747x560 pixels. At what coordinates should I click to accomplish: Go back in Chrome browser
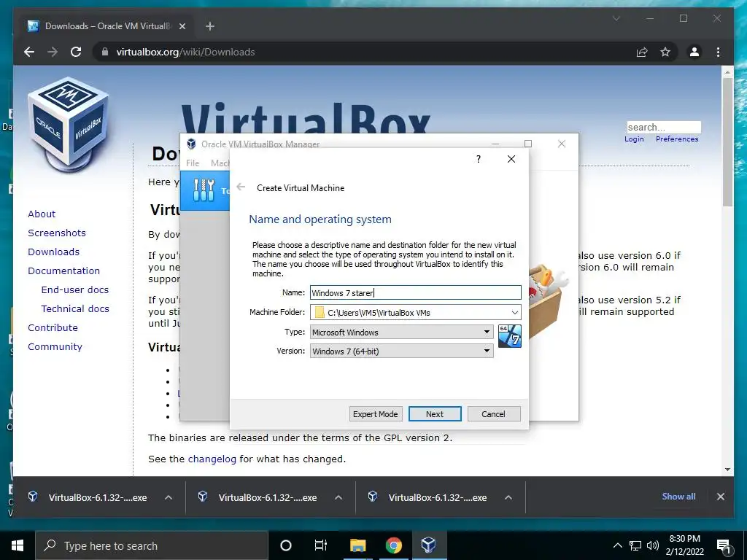pyautogui.click(x=29, y=52)
